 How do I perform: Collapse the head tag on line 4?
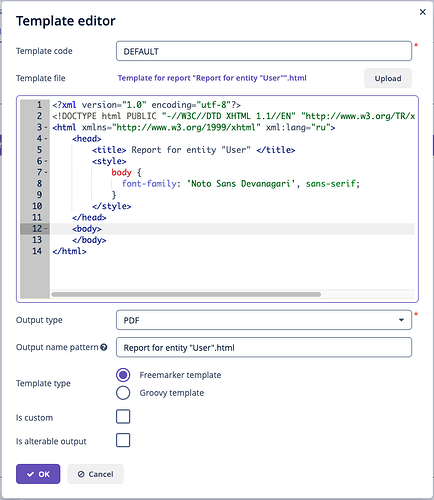tap(46, 139)
